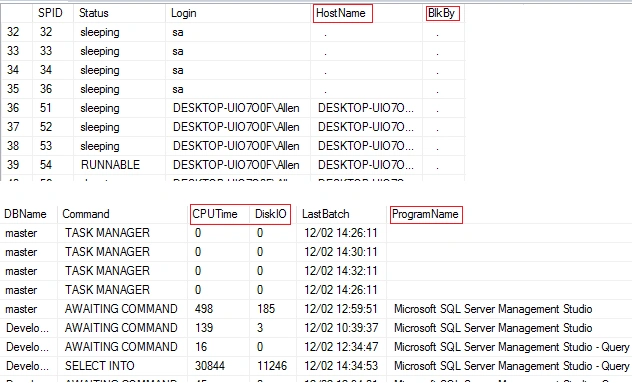Click LastBatch value 12/02 10:39:37
The width and height of the screenshot is (632, 383).
(341, 328)
